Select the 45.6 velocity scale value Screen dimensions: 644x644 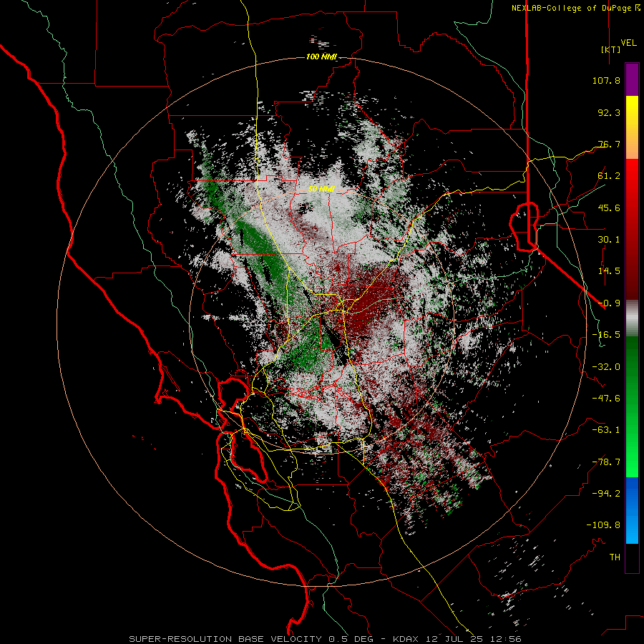click(609, 208)
